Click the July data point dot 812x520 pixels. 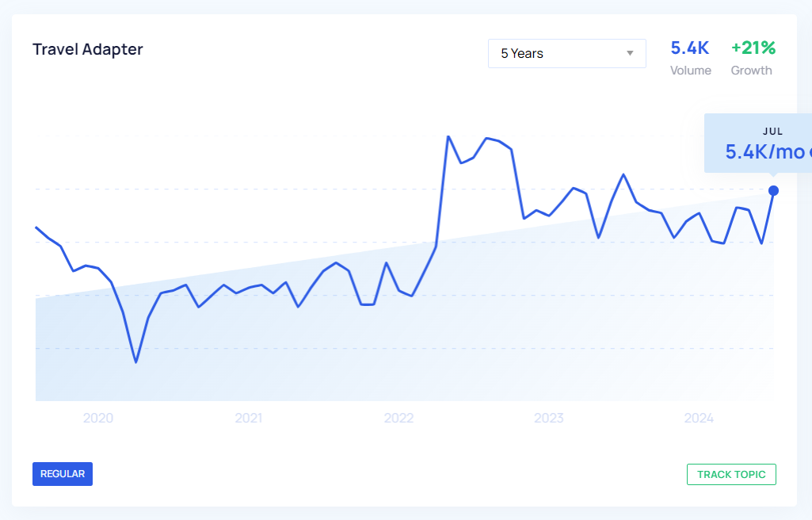[x=774, y=190]
